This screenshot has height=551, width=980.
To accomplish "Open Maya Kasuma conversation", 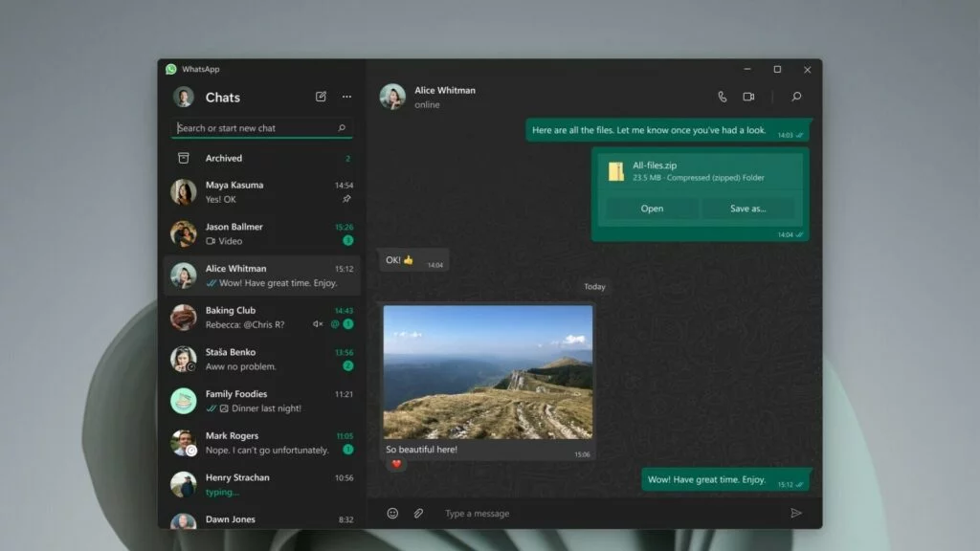I will [x=262, y=191].
